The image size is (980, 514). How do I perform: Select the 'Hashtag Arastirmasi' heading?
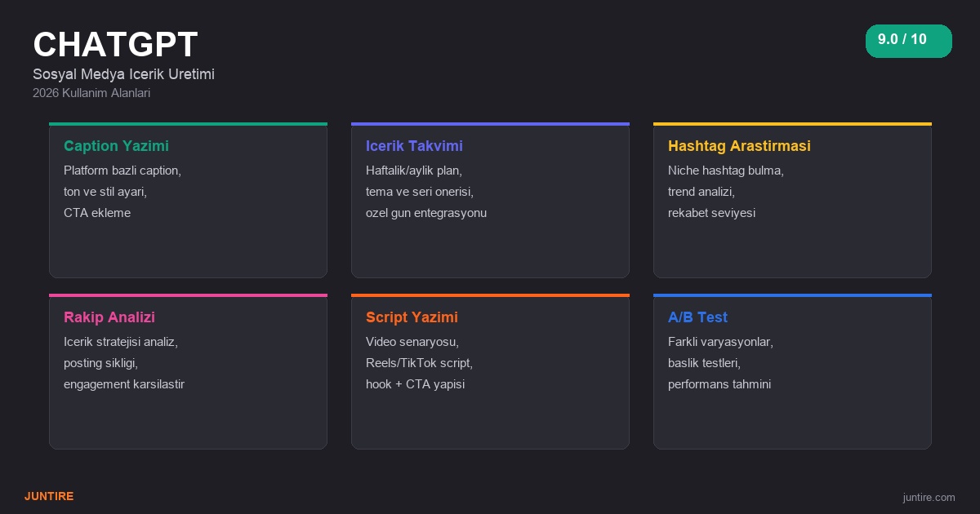click(739, 146)
